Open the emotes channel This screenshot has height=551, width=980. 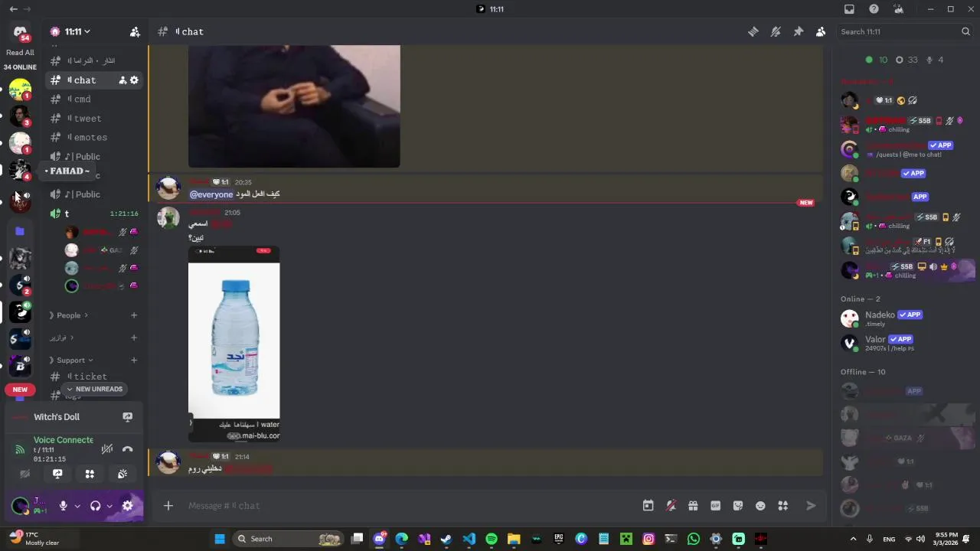point(90,138)
